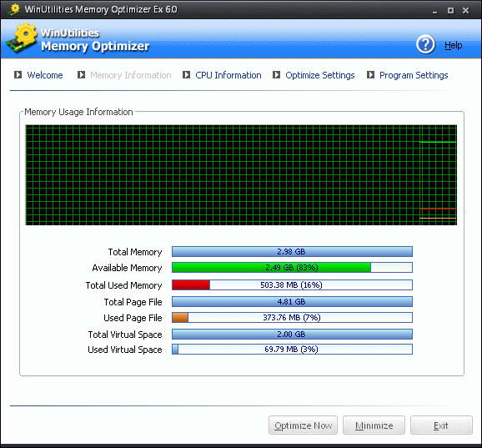The image size is (482, 448).
Task: Click the Exit button
Action: pos(441,425)
